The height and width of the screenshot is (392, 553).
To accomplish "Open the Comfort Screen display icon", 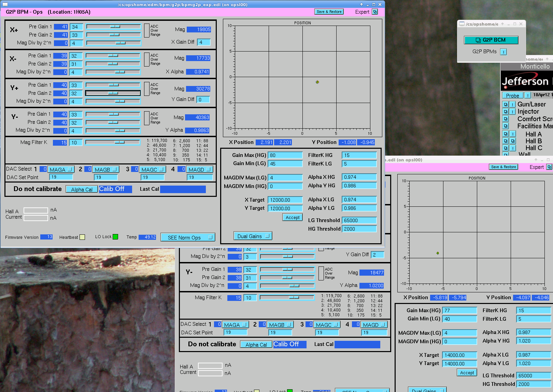I will [x=506, y=119].
